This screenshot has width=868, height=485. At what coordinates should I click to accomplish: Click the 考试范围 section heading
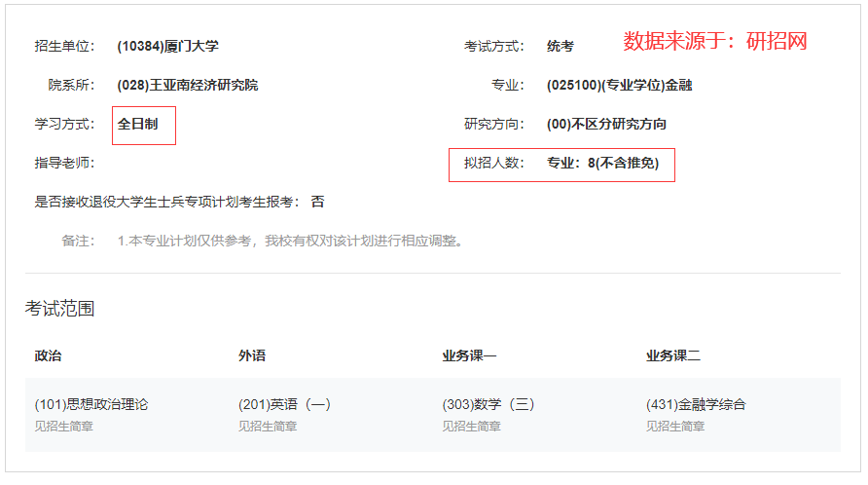point(59,309)
